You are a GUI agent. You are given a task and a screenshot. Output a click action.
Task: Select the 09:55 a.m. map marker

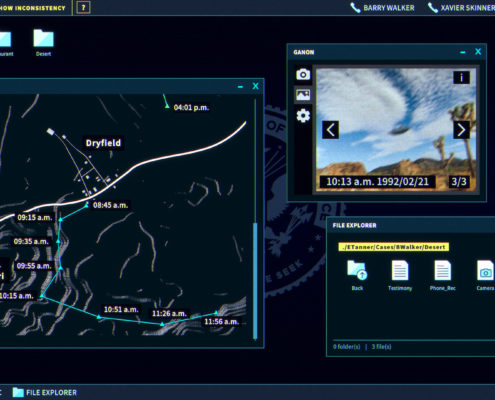pyautogui.click(x=61, y=268)
